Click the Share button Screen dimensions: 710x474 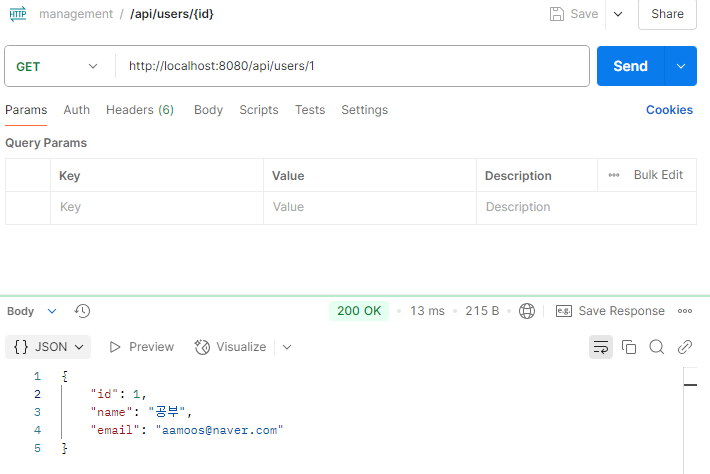[x=667, y=14]
